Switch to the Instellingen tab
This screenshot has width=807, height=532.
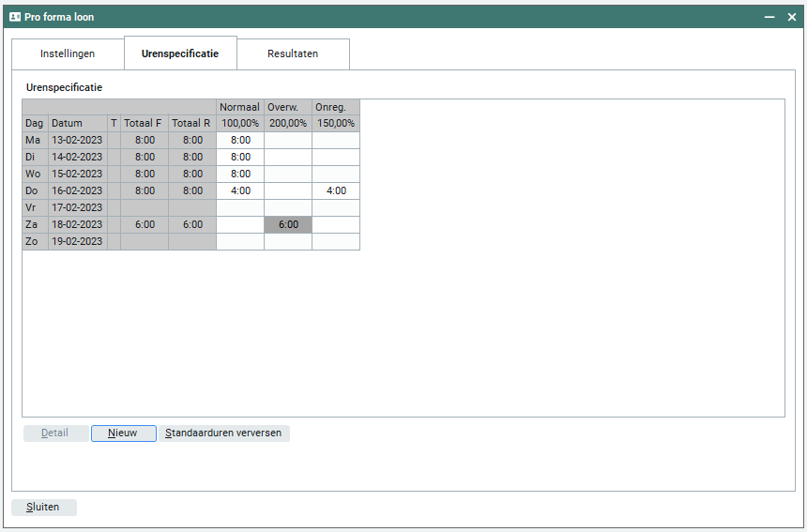pos(68,53)
